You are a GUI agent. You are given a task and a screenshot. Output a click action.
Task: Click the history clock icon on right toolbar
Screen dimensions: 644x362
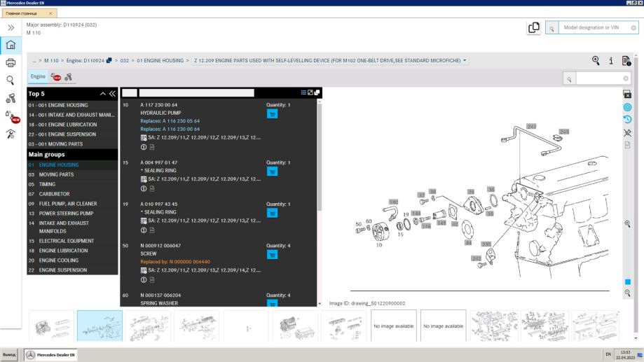point(628,120)
